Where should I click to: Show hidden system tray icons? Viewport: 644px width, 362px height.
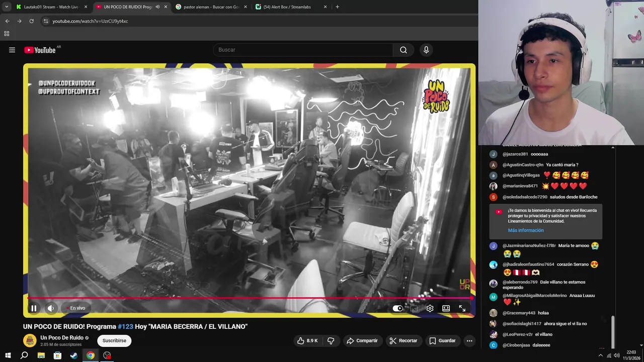pyautogui.click(x=600, y=355)
